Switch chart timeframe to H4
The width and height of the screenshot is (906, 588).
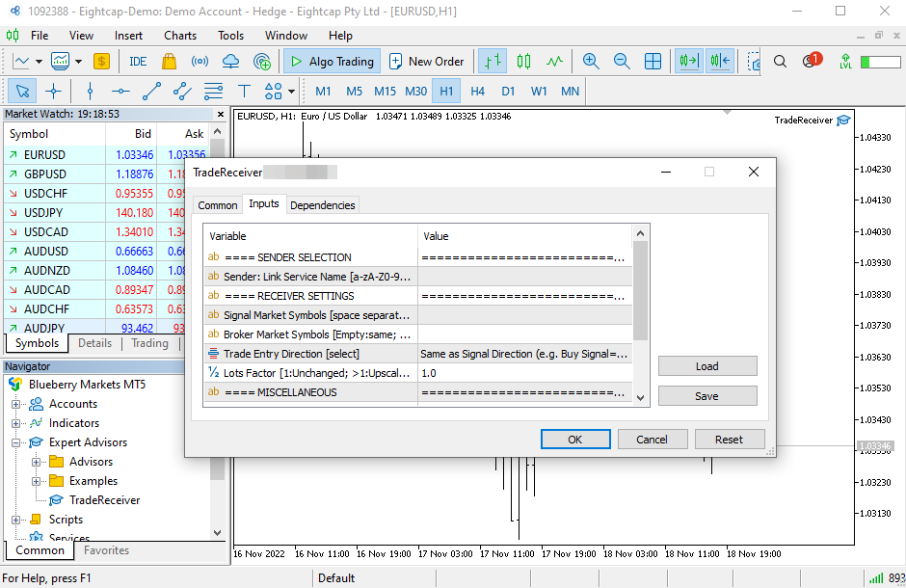[477, 92]
